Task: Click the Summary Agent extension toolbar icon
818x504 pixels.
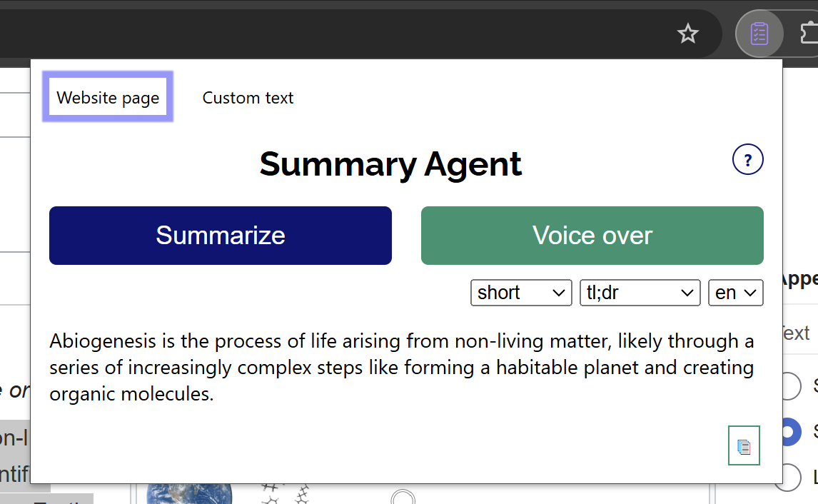Action: (759, 34)
